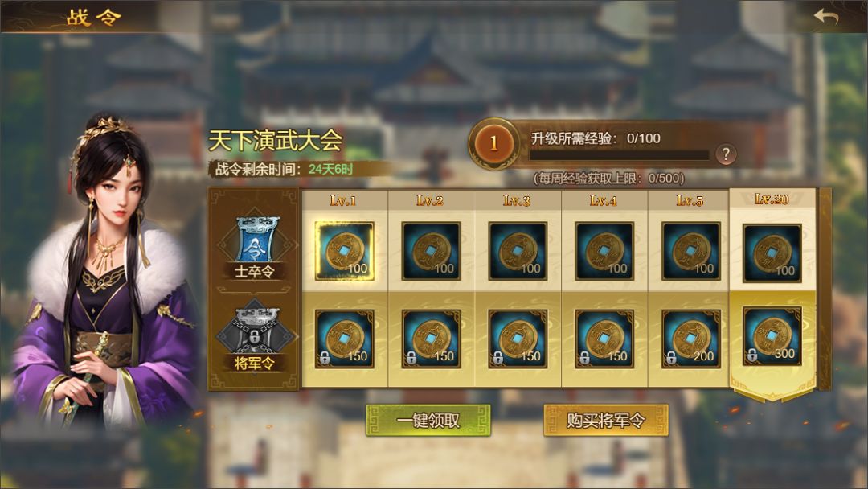Viewport: 868px width, 489px height.
Task: Select the Lv.20 士卒令 100 coin reward
Action: (x=772, y=253)
